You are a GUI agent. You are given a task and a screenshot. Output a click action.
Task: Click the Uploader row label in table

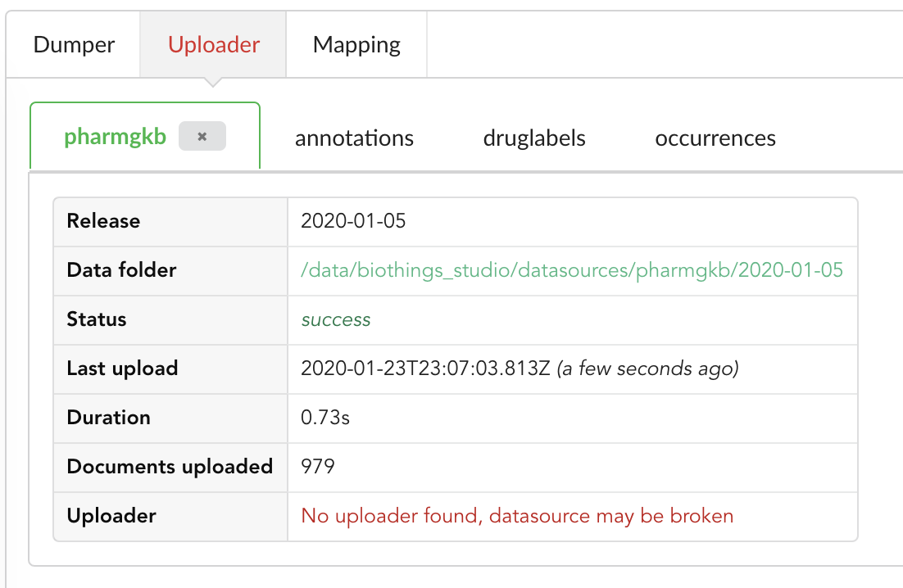pos(111,516)
